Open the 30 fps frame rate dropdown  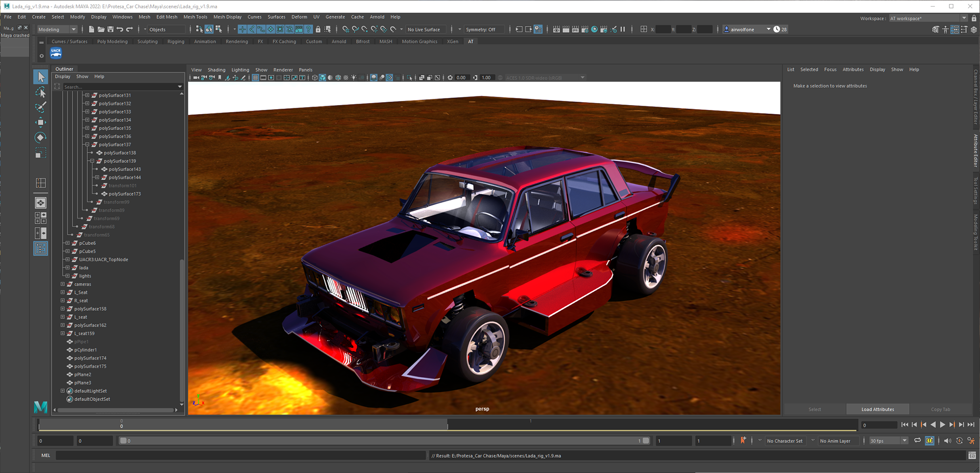(889, 441)
